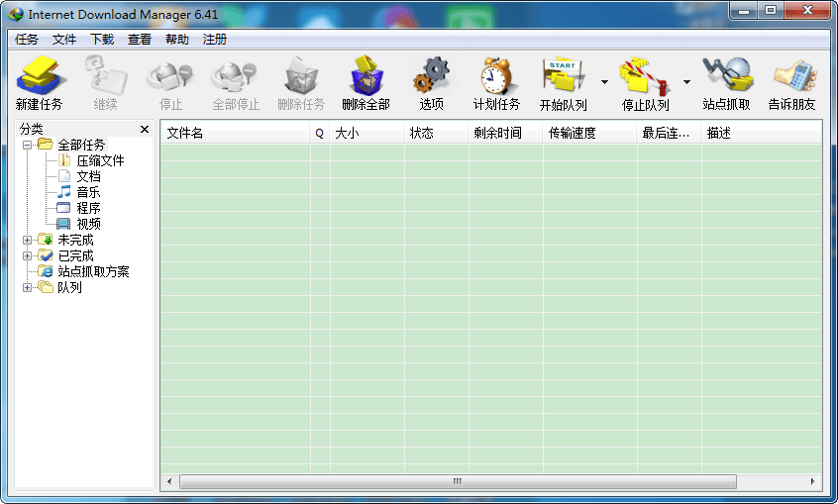Select 已完成 category

[x=75, y=256]
